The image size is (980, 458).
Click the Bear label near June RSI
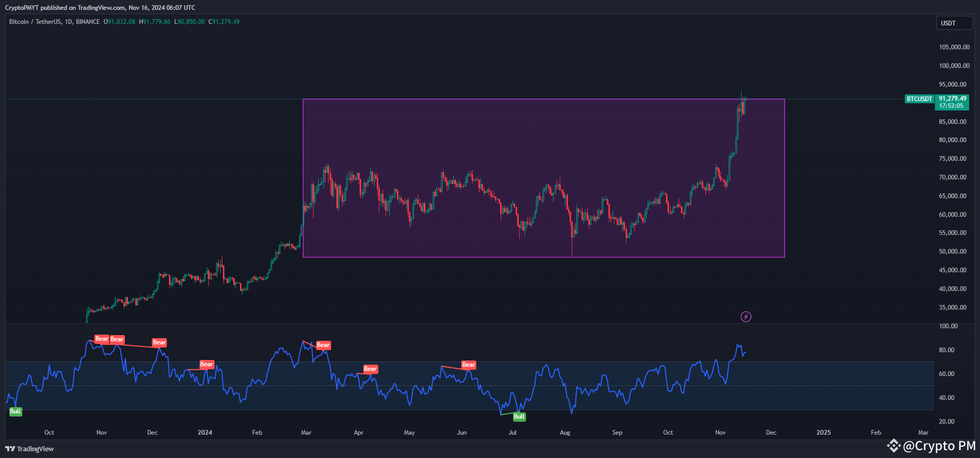point(468,365)
